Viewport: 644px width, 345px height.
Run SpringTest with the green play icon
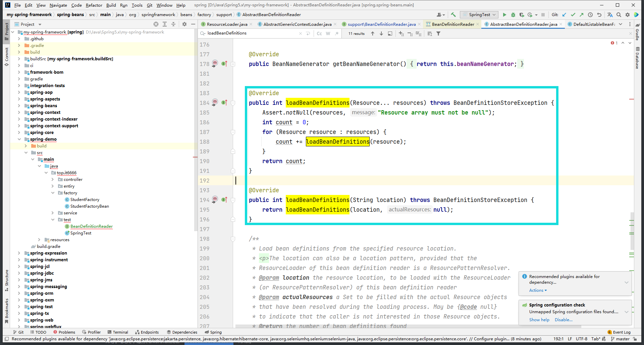[504, 15]
